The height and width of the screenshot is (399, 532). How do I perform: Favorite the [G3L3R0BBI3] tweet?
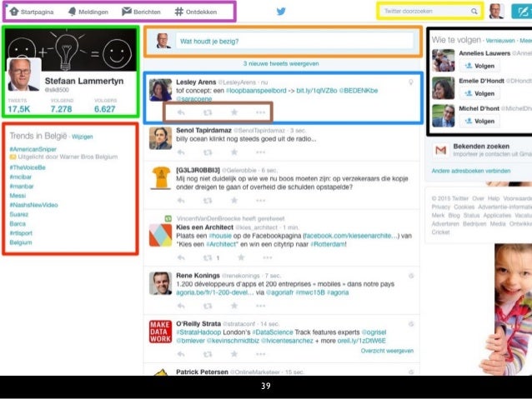234,201
